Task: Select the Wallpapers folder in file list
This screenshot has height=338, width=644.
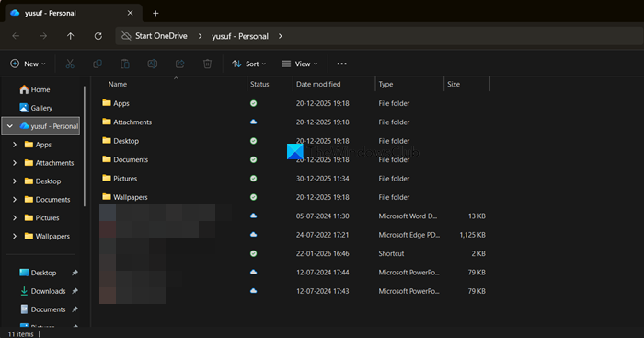Action: [124, 197]
